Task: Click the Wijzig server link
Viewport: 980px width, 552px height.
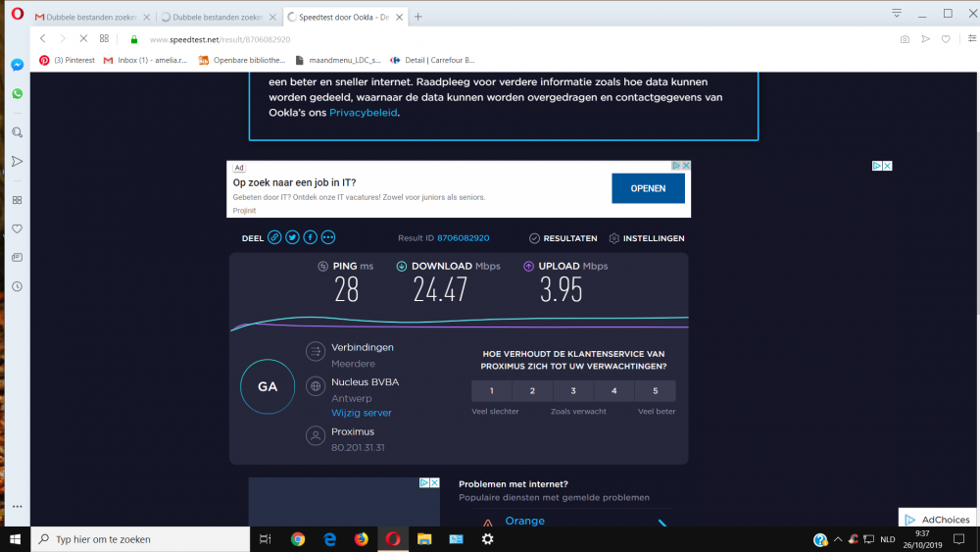Action: coord(361,413)
